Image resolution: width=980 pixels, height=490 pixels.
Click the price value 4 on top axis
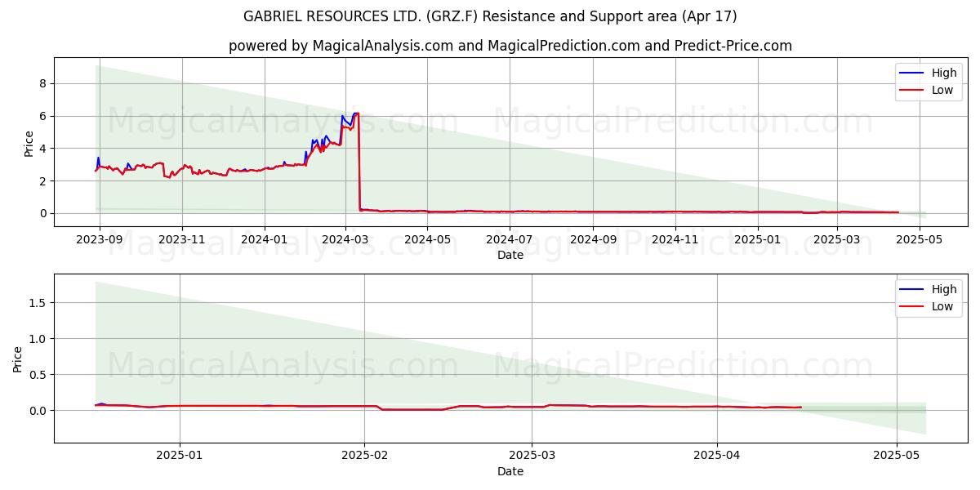(44, 149)
